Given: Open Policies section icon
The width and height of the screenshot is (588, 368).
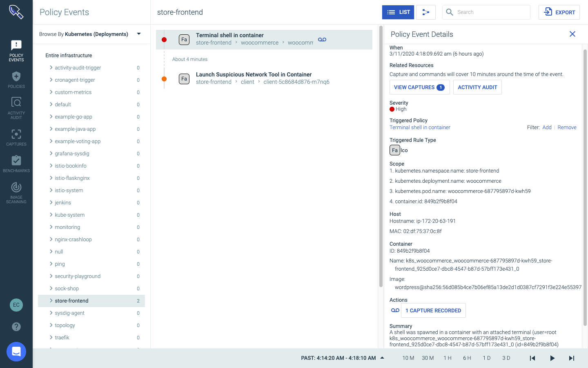Looking at the screenshot, I should pos(16,80).
